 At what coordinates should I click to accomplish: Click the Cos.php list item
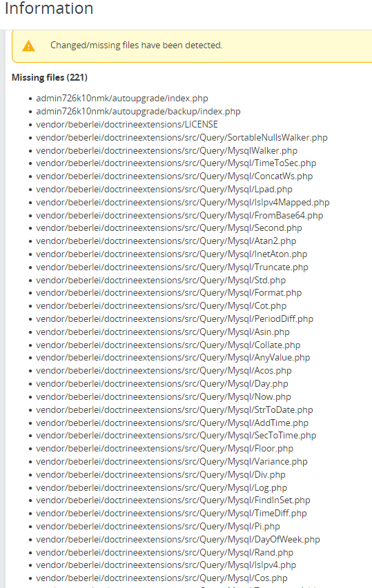point(161,578)
